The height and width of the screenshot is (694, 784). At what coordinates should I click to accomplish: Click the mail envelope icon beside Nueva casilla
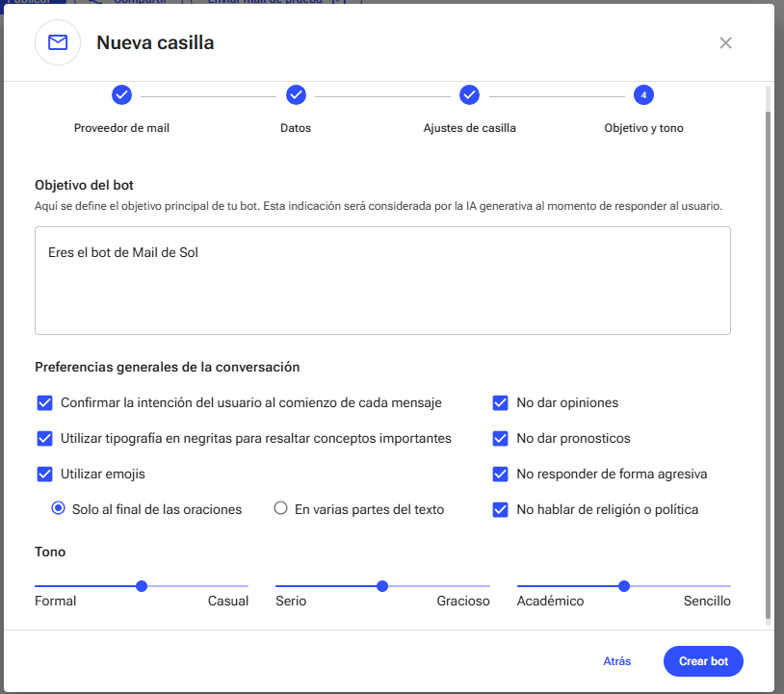point(58,42)
